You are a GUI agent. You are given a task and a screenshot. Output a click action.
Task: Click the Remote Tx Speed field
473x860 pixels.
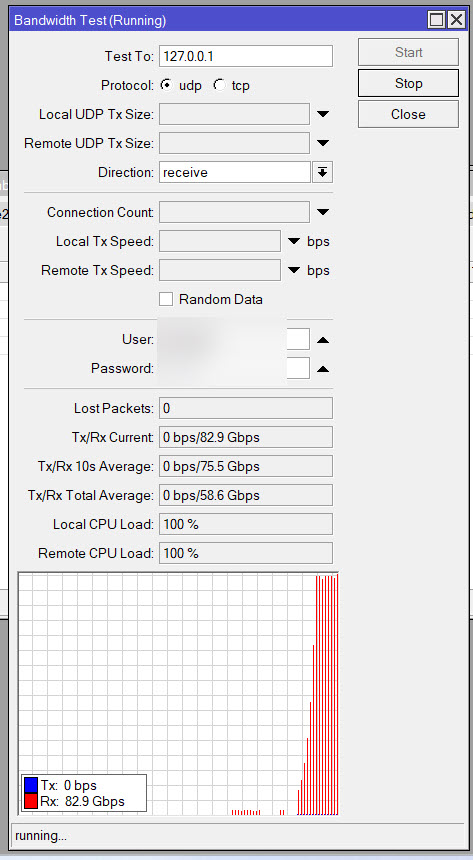click(x=220, y=270)
